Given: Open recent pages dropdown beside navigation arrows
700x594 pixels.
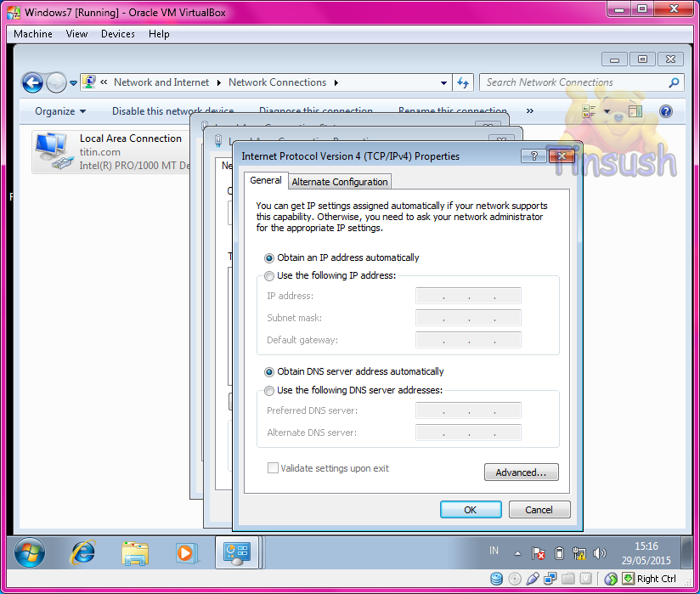Looking at the screenshot, I should point(74,83).
